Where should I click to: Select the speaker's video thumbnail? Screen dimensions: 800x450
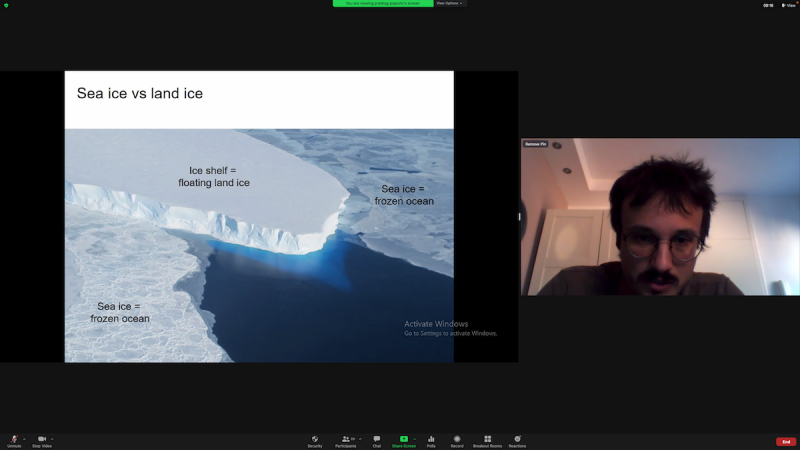point(660,217)
